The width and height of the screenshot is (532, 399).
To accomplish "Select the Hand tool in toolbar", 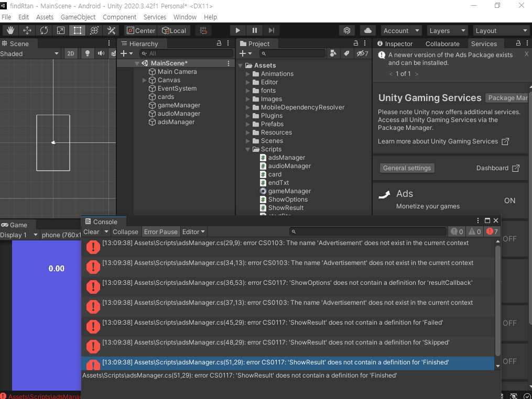I will tap(10, 30).
